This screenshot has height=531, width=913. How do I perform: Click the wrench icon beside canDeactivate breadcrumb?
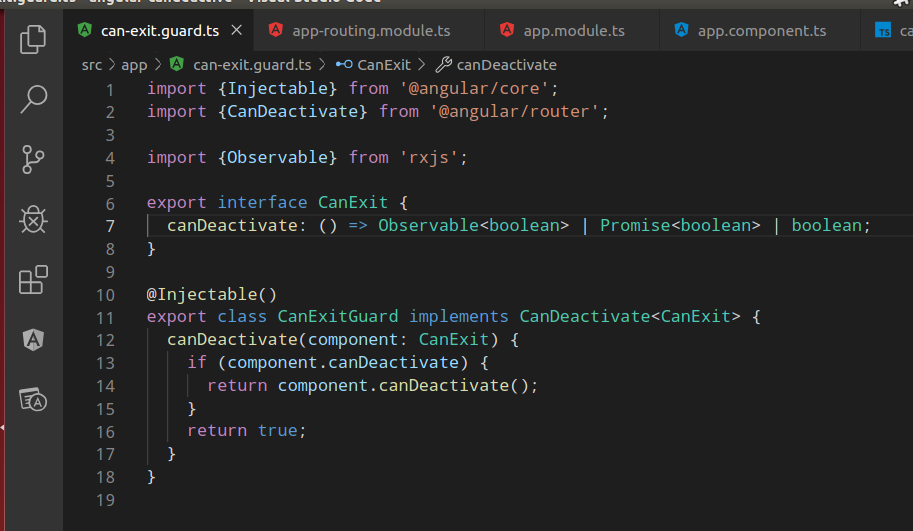(444, 64)
